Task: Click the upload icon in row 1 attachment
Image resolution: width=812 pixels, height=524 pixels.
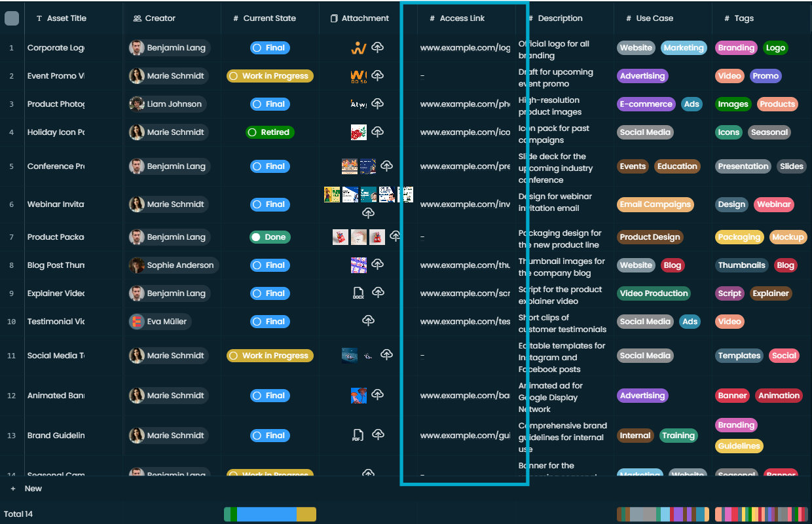Action: point(378,48)
